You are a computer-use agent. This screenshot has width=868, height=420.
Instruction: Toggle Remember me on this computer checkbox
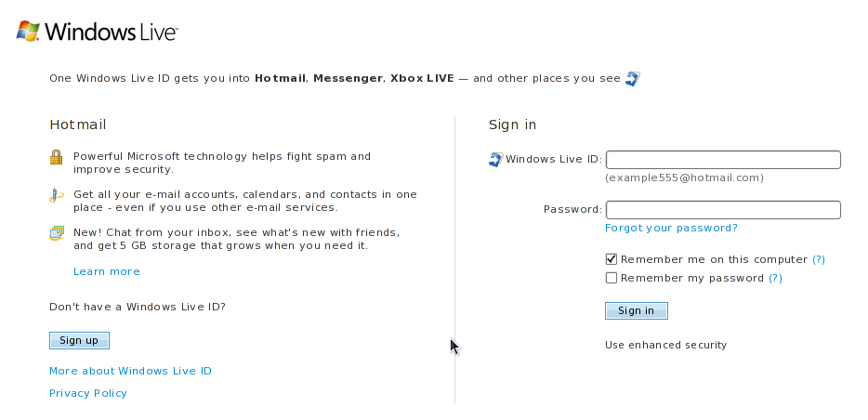click(x=612, y=259)
